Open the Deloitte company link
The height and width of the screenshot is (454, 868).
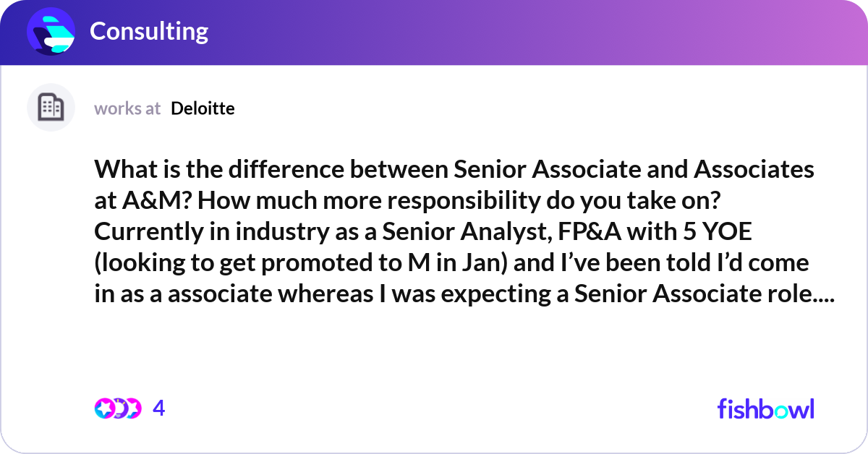pyautogui.click(x=203, y=108)
